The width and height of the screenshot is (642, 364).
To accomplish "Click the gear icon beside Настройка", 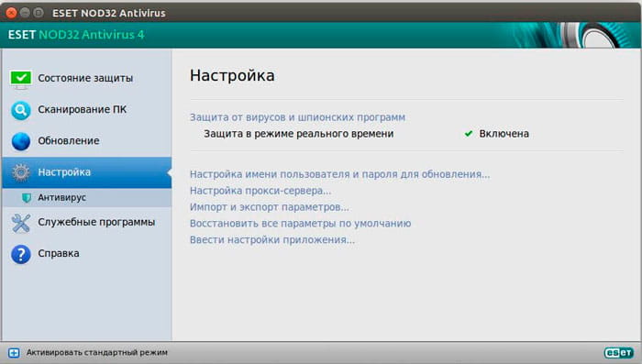I will click(x=20, y=172).
